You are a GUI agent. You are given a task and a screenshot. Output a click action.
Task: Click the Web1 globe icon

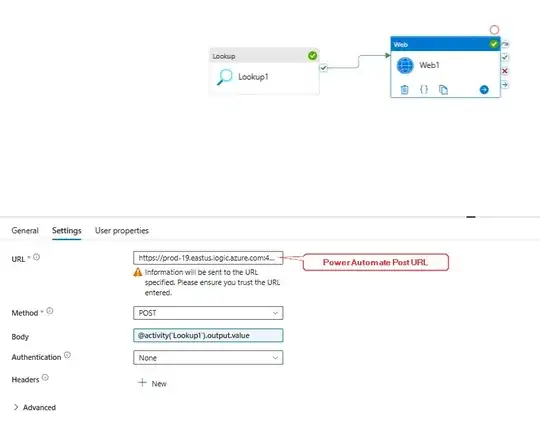[405, 65]
